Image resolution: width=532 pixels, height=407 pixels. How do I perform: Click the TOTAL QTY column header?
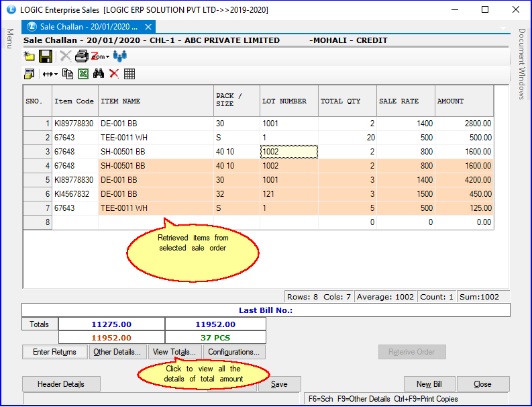pos(348,101)
